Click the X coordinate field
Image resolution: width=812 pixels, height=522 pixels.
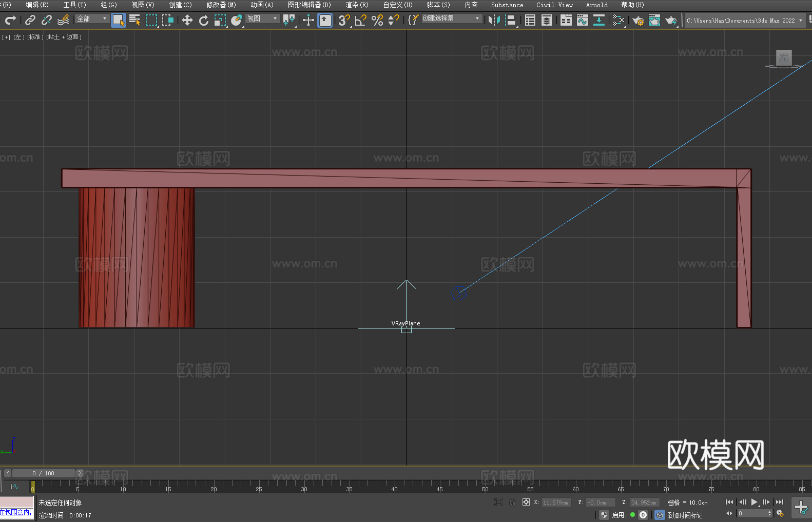point(556,502)
